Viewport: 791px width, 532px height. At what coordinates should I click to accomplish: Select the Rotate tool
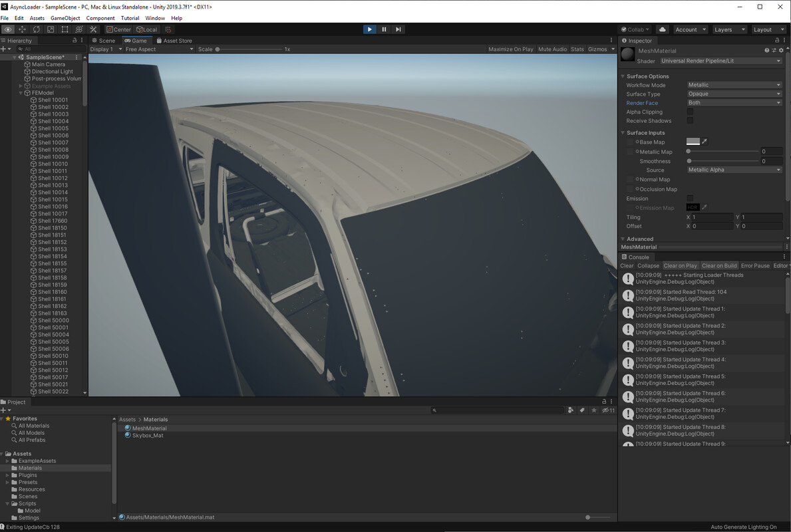36,29
